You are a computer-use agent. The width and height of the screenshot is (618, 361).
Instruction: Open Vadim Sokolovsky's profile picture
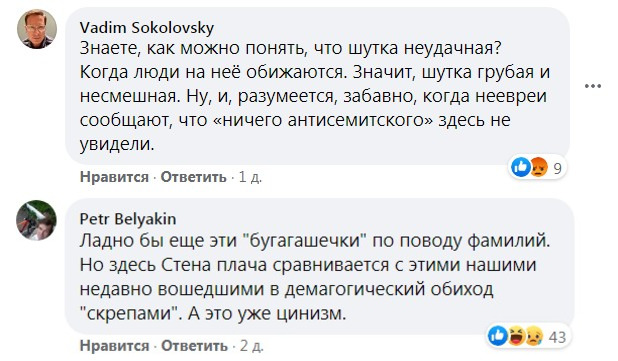pos(37,29)
